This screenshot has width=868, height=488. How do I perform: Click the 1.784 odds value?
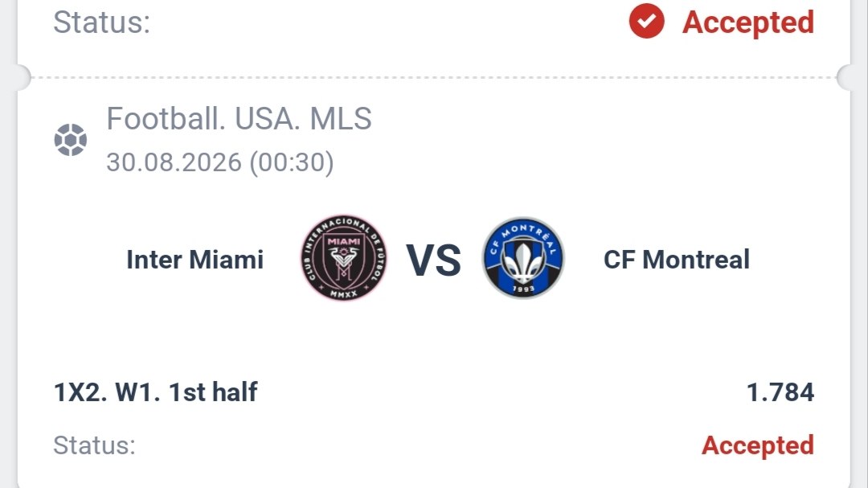[x=780, y=392]
